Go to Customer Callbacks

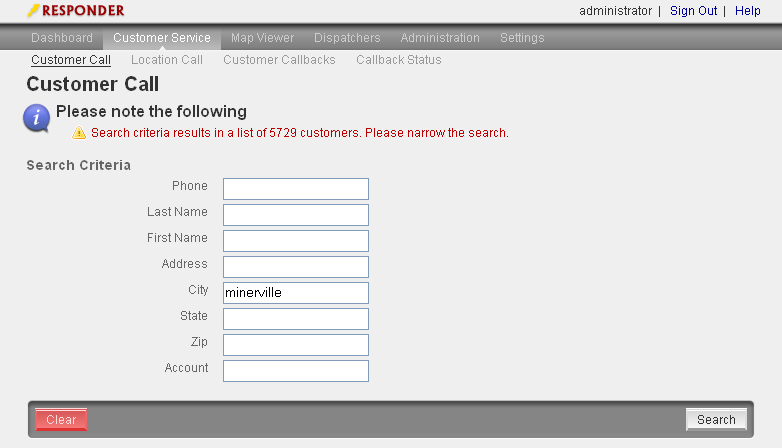(x=279, y=60)
